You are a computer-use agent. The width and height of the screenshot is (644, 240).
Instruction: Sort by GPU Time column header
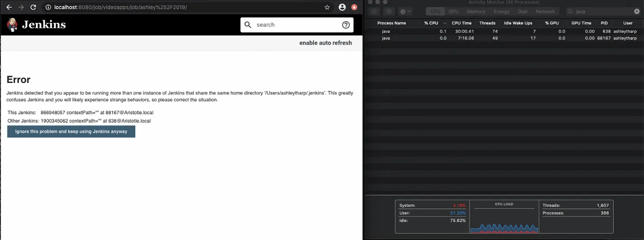tap(581, 23)
